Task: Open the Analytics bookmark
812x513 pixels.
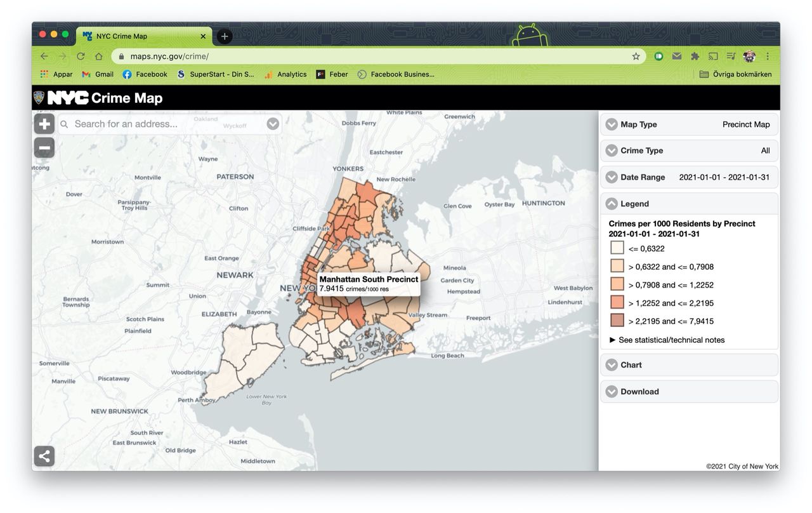Action: click(285, 74)
